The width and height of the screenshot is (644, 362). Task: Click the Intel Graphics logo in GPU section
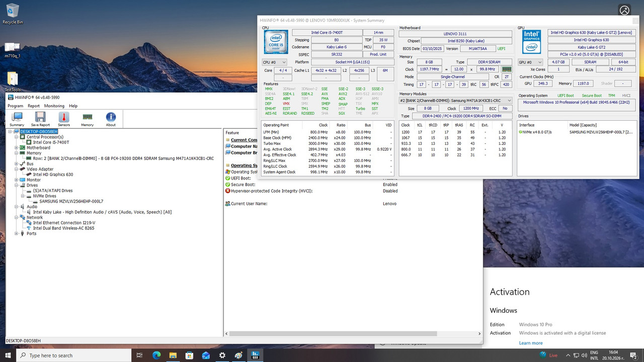pos(531,41)
